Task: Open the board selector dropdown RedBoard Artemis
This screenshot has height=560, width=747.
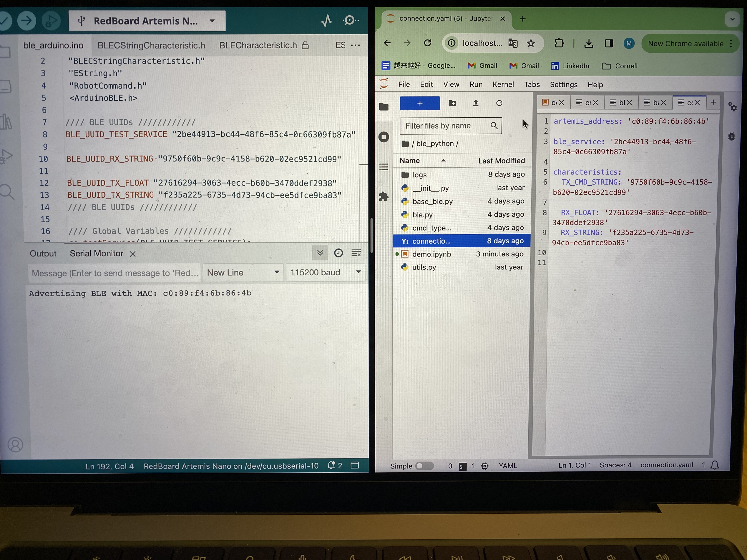Action: pos(147,21)
